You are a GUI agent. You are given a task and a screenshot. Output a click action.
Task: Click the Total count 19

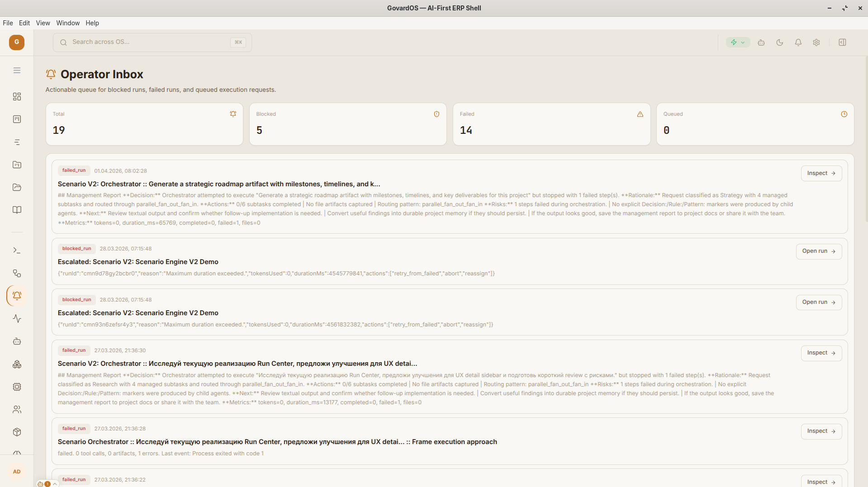59,131
